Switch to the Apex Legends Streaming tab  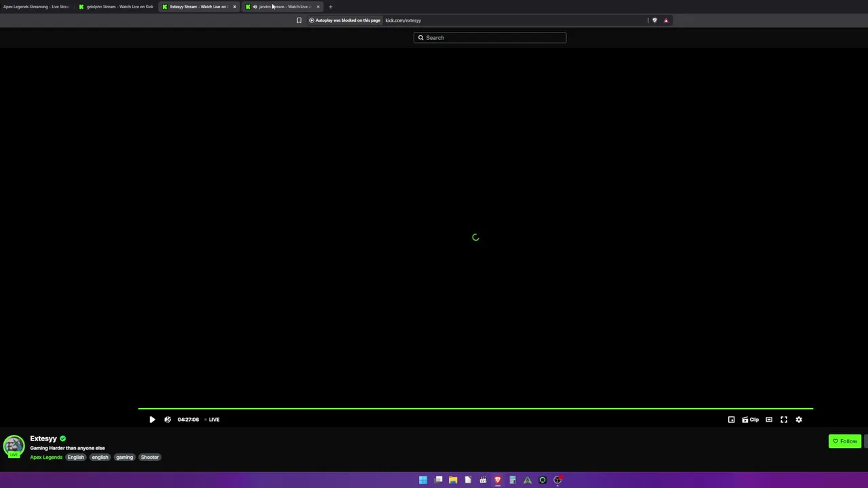[37, 7]
